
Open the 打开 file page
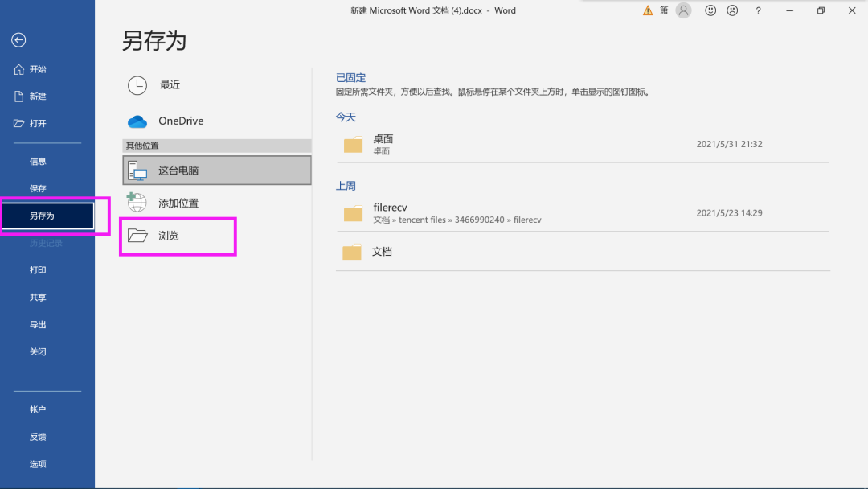pos(38,124)
